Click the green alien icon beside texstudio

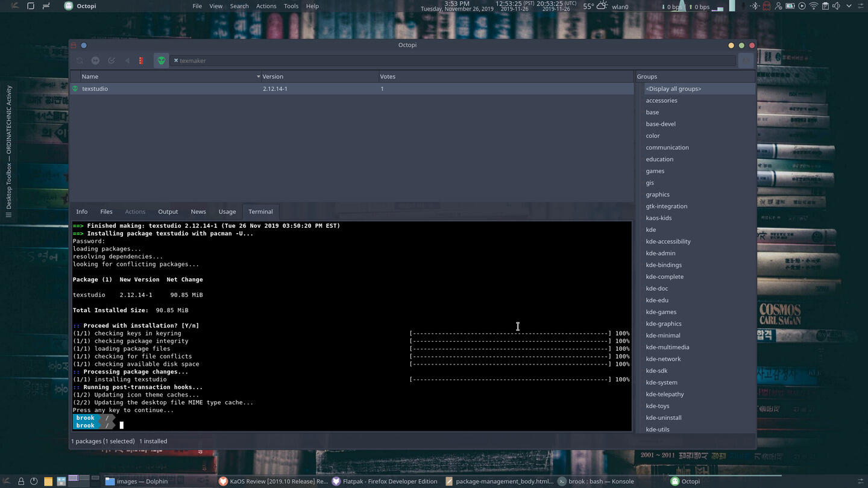tap(75, 89)
